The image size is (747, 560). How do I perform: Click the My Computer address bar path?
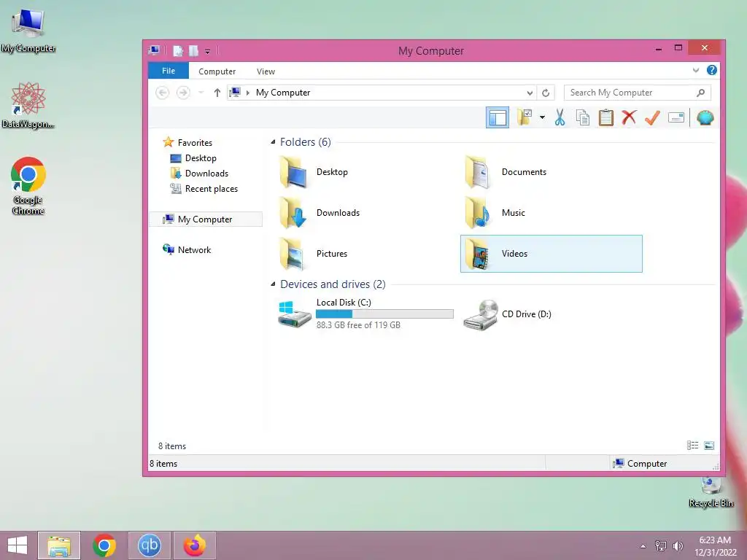click(x=283, y=93)
